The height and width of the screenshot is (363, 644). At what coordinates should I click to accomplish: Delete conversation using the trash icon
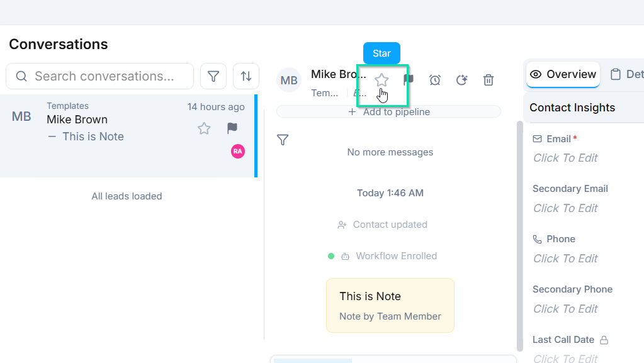tap(488, 80)
